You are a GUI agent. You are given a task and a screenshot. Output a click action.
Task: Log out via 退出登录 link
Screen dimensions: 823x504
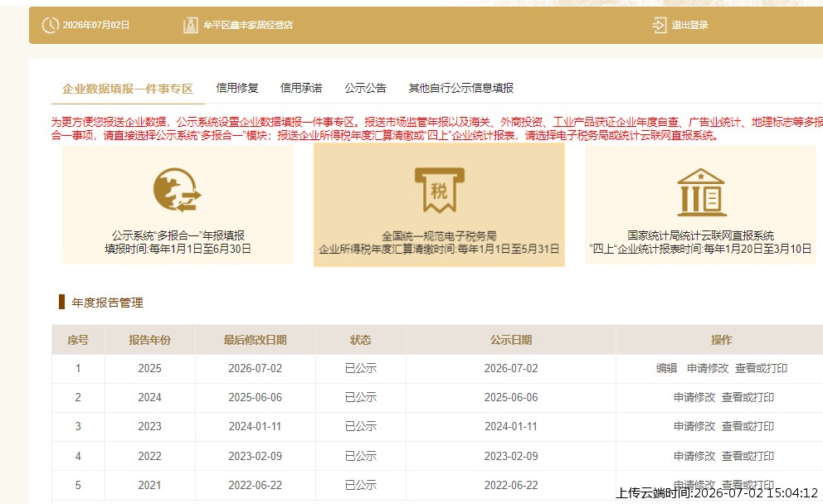click(x=689, y=25)
